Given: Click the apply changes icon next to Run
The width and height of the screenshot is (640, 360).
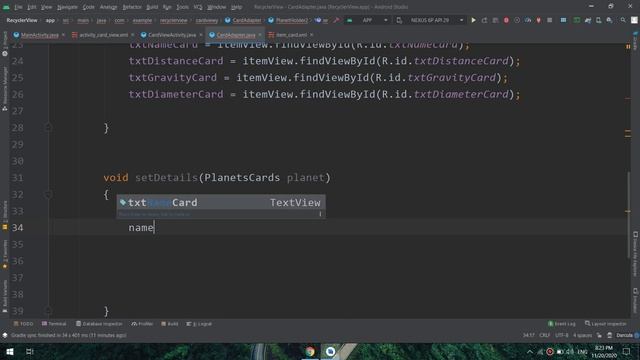Looking at the screenshot, I should (484, 20).
